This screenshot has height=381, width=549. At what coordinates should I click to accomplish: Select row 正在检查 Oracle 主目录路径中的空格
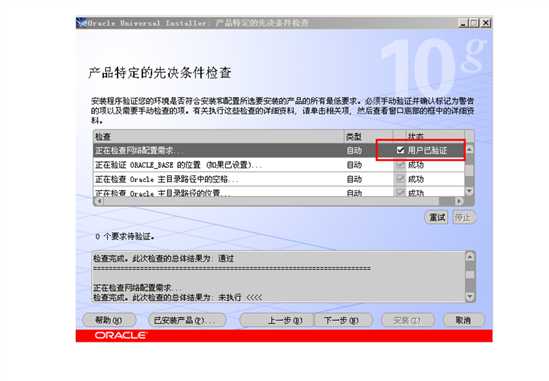279,179
